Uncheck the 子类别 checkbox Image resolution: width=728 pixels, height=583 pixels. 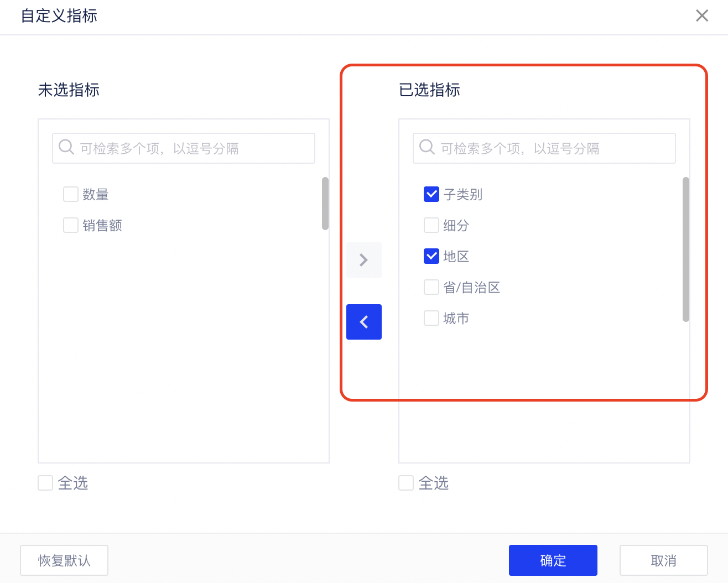[431, 195]
